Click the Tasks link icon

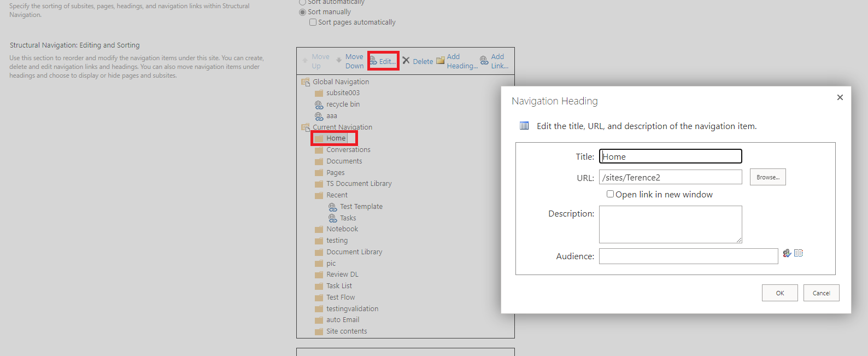pyautogui.click(x=333, y=218)
